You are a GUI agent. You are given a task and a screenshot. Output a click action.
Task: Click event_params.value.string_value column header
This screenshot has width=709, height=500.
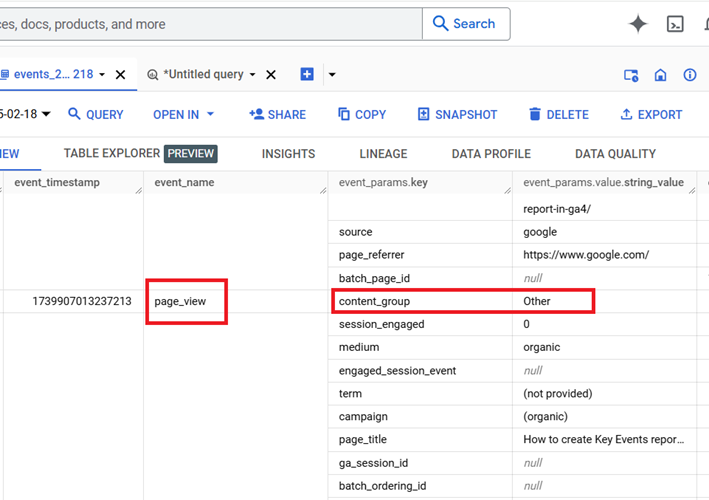[603, 183]
